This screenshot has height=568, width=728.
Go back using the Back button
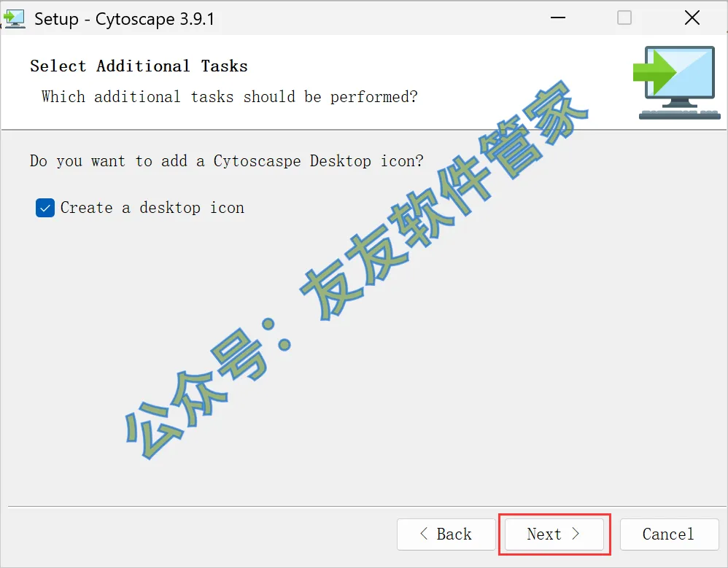click(446, 534)
